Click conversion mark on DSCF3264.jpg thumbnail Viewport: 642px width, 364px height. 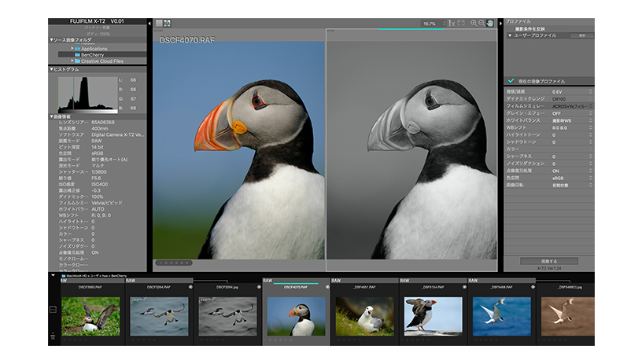(259, 287)
